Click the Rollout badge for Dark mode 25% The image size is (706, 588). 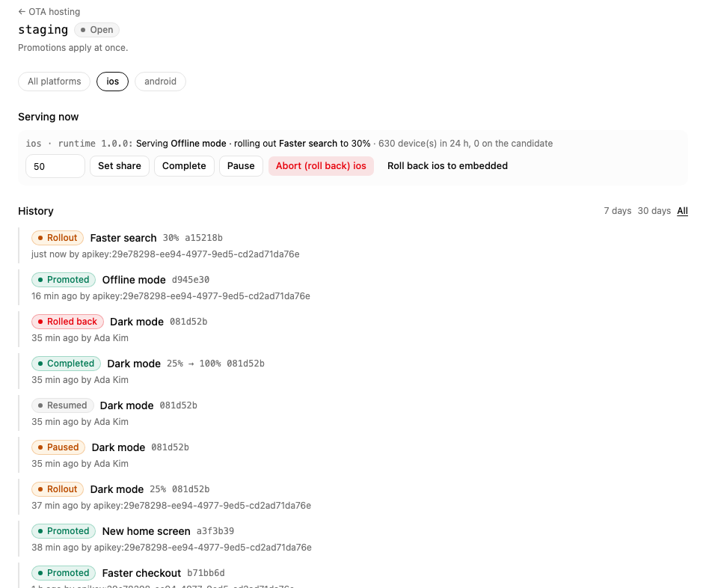click(x=58, y=489)
